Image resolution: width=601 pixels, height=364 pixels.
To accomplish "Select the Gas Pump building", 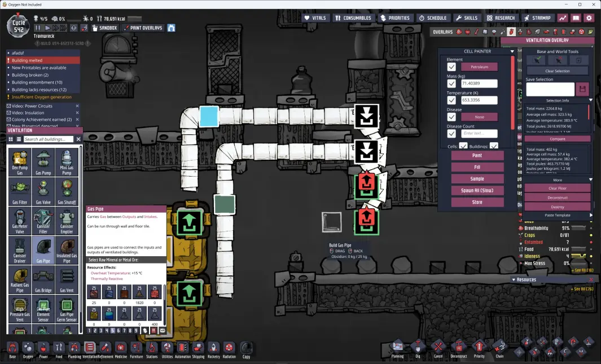I will pos(43,163).
